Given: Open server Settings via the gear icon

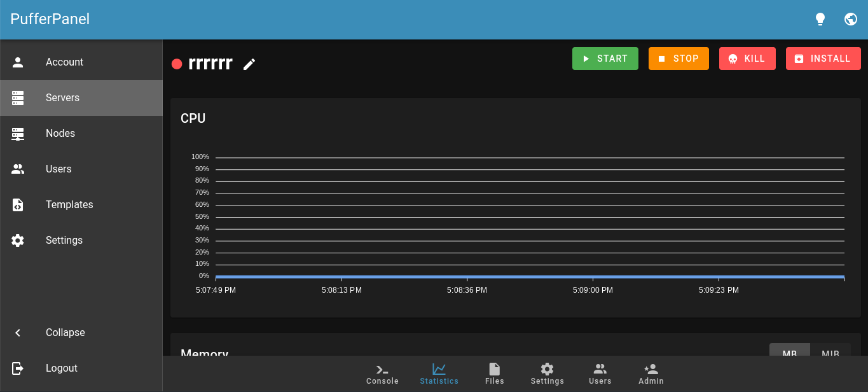Looking at the screenshot, I should (x=547, y=374).
